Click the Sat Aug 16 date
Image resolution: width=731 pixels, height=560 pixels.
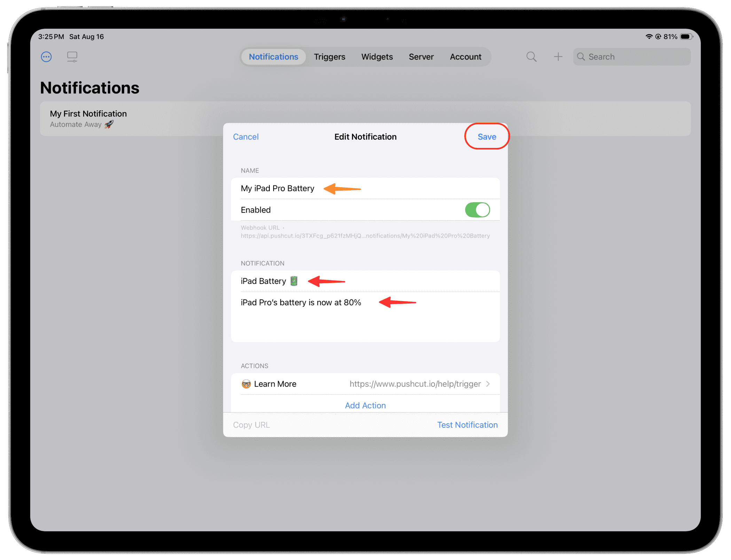[86, 37]
